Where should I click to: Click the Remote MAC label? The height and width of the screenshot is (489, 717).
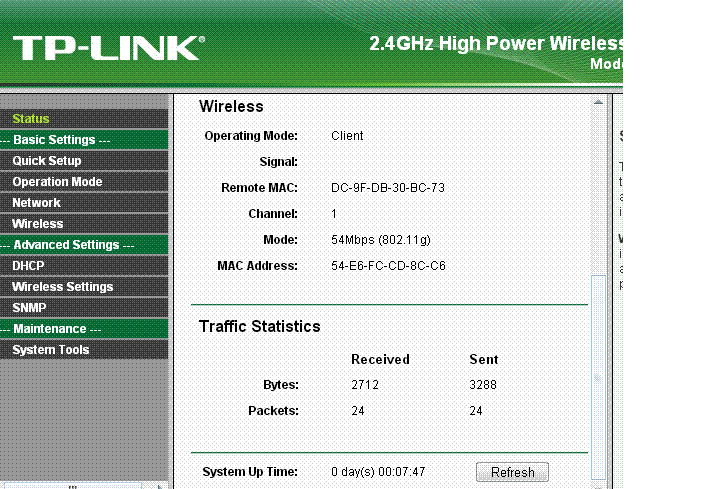pyautogui.click(x=259, y=188)
